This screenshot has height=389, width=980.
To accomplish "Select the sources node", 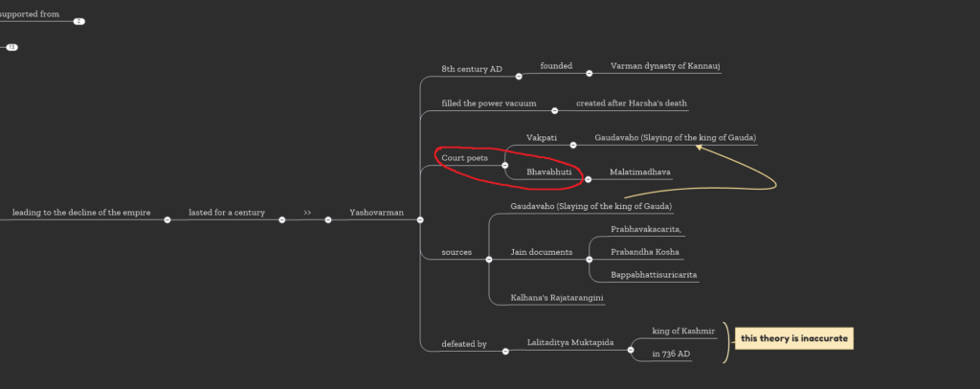I will 457,252.
